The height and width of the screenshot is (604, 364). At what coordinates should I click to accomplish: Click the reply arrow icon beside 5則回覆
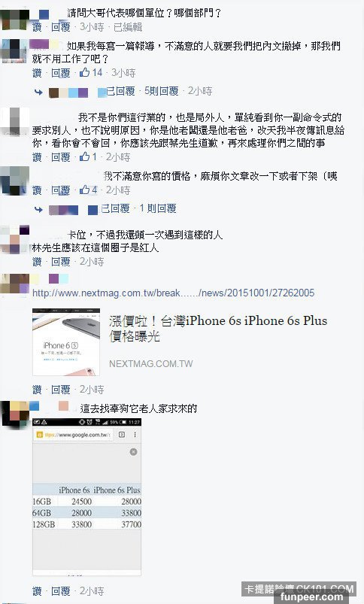click(38, 92)
